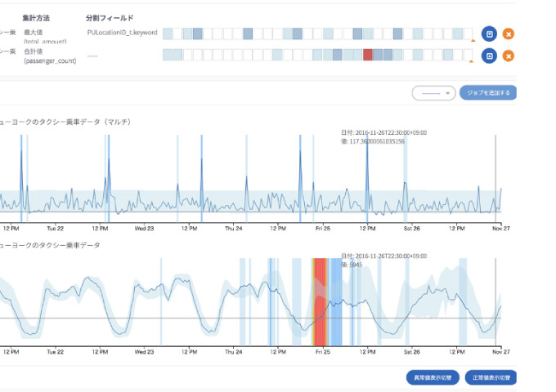
Task: Click the blue view icon in the passenger_count row
Action: click(489, 56)
